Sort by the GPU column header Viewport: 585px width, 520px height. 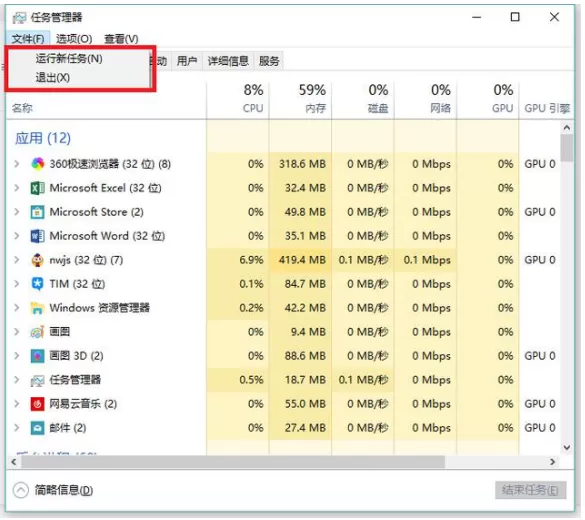pos(488,99)
